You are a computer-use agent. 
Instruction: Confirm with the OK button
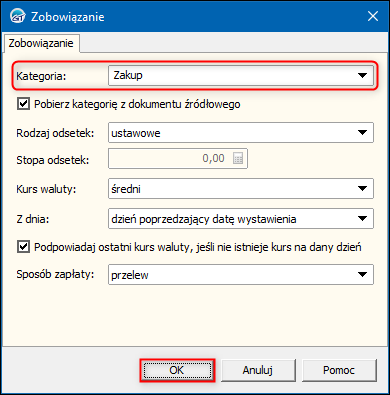pos(177,370)
